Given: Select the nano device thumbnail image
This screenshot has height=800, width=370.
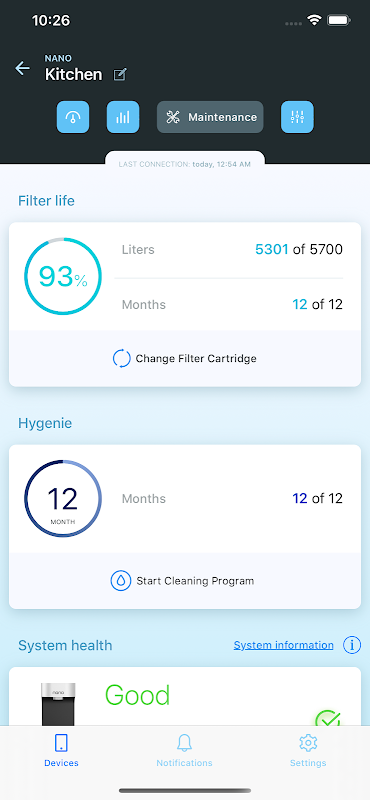Looking at the screenshot, I should coord(58,704).
